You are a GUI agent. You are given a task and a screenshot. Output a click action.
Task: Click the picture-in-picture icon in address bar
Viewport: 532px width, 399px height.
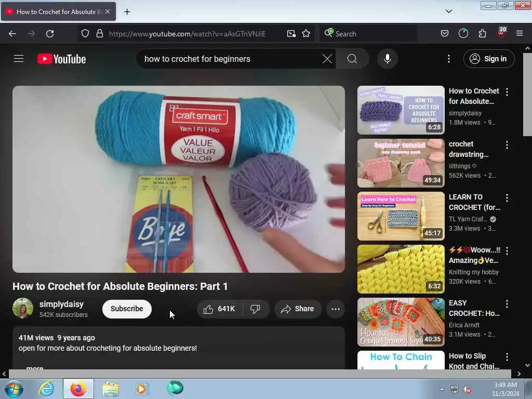click(291, 33)
